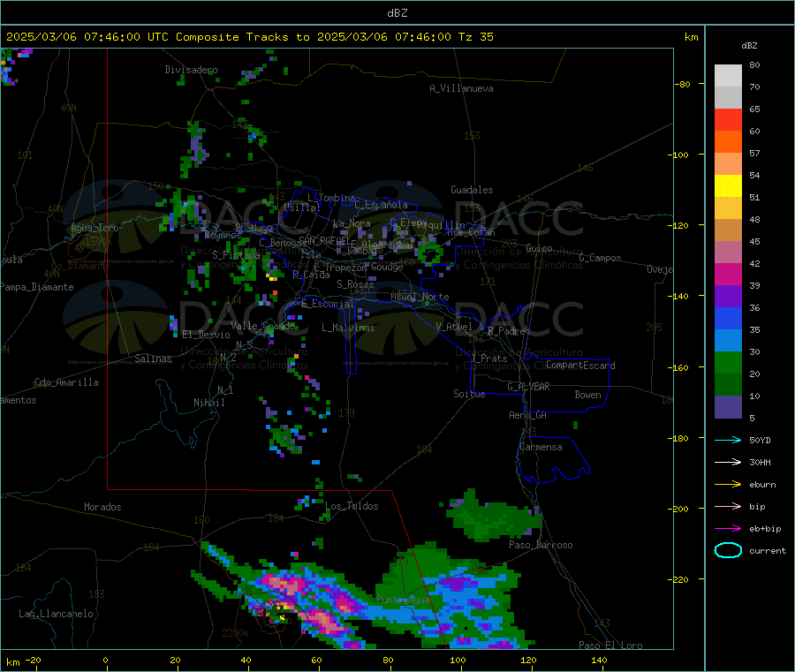Click the Paso_Barroso map label
Viewport: 795px width, 672px height.
tap(541, 545)
